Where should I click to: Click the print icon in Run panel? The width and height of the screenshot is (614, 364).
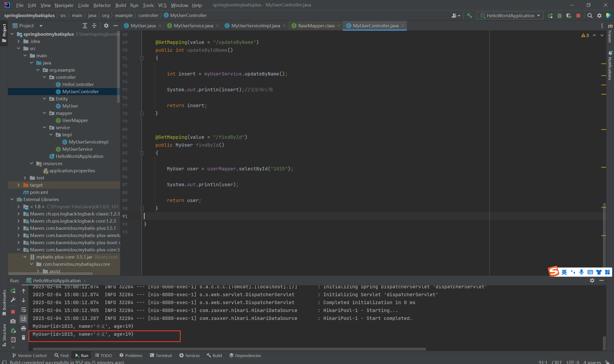tap(23, 329)
